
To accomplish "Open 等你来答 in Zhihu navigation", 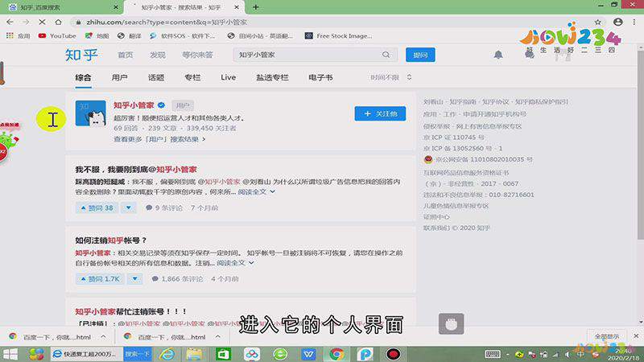I will pos(197,55).
